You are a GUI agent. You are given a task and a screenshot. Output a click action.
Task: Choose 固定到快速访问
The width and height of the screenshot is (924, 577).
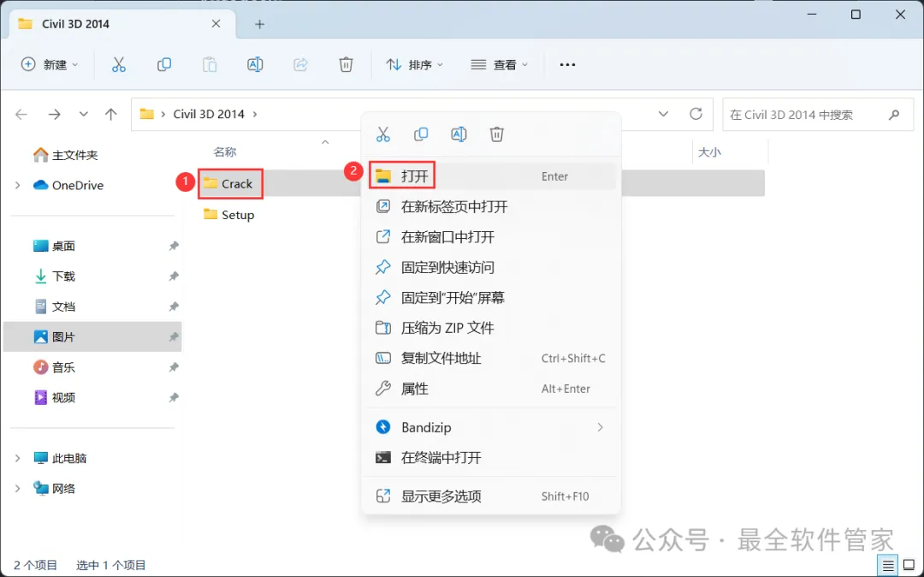click(x=491, y=267)
